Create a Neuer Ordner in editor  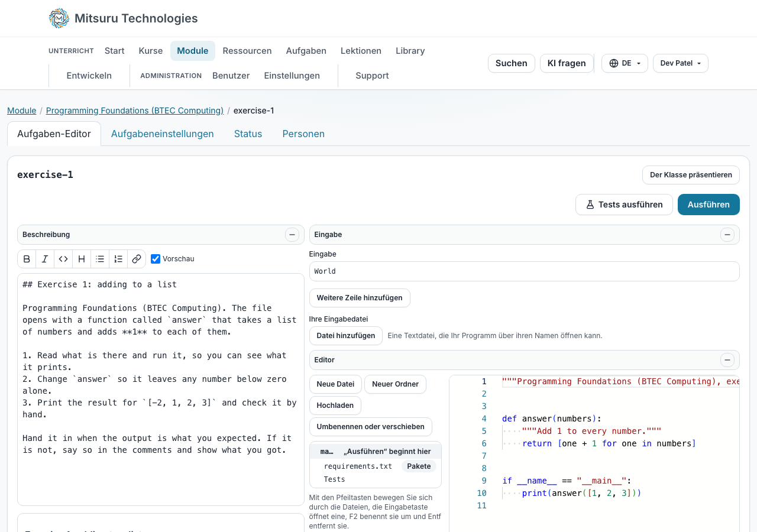click(395, 384)
